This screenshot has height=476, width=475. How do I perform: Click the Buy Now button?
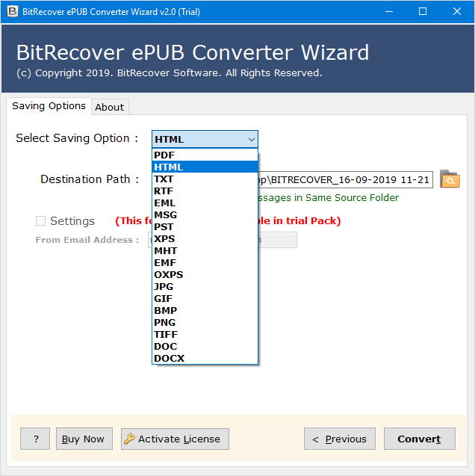[84, 439]
